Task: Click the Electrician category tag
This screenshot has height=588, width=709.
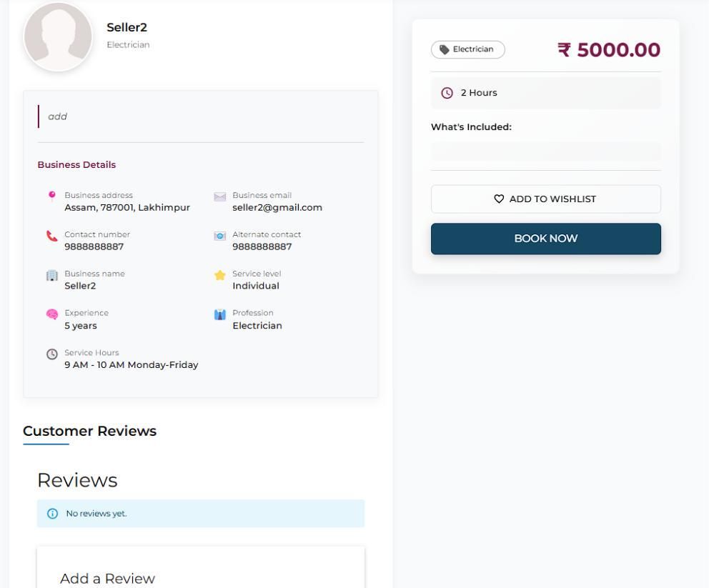Action: (467, 49)
